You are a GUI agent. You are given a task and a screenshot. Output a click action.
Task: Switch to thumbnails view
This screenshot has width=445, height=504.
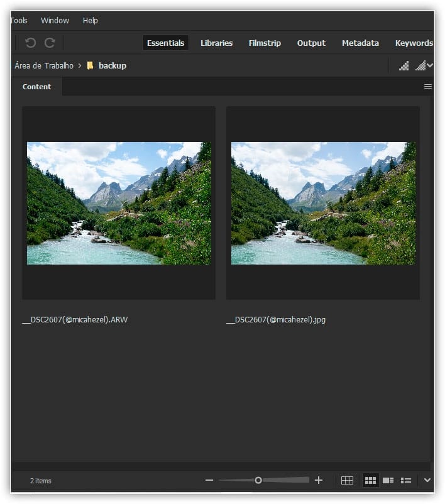370,481
